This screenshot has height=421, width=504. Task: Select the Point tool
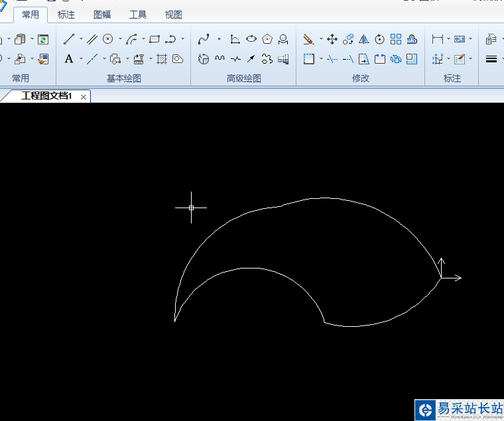click(220, 39)
